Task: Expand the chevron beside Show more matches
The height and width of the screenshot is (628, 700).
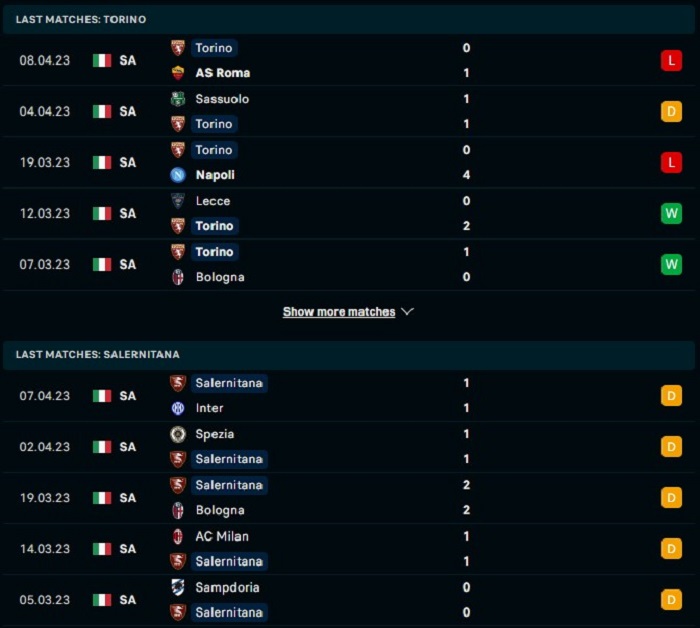Action: 407,312
